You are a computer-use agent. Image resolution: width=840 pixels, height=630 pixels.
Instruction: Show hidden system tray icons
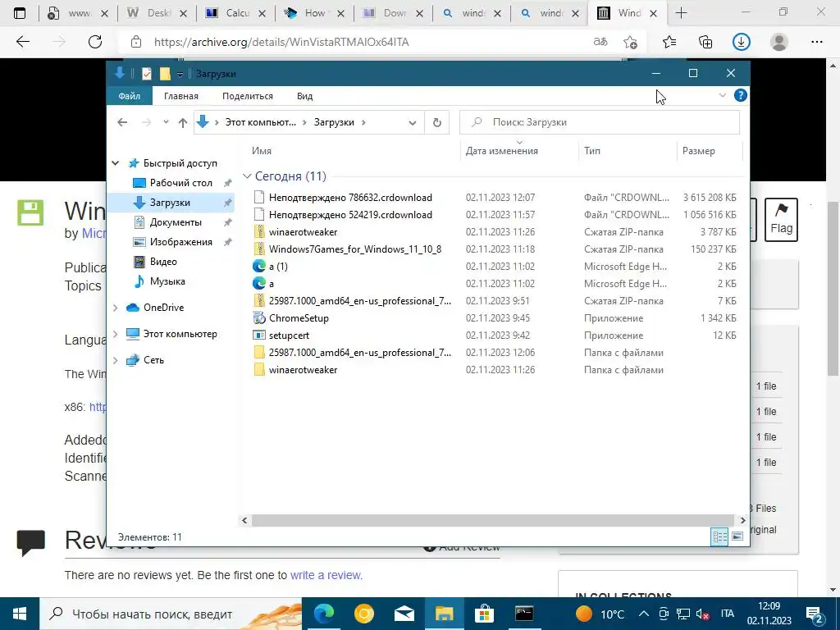click(x=645, y=614)
